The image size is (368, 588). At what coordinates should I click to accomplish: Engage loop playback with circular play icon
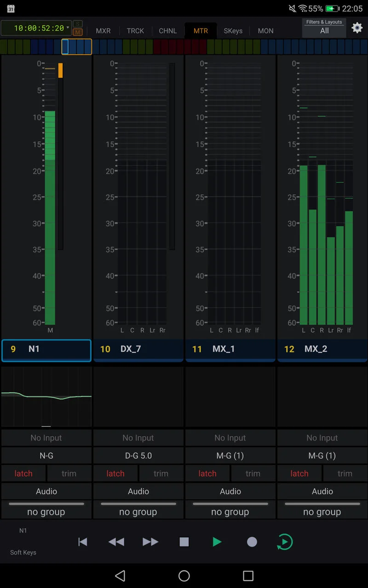[x=284, y=542]
